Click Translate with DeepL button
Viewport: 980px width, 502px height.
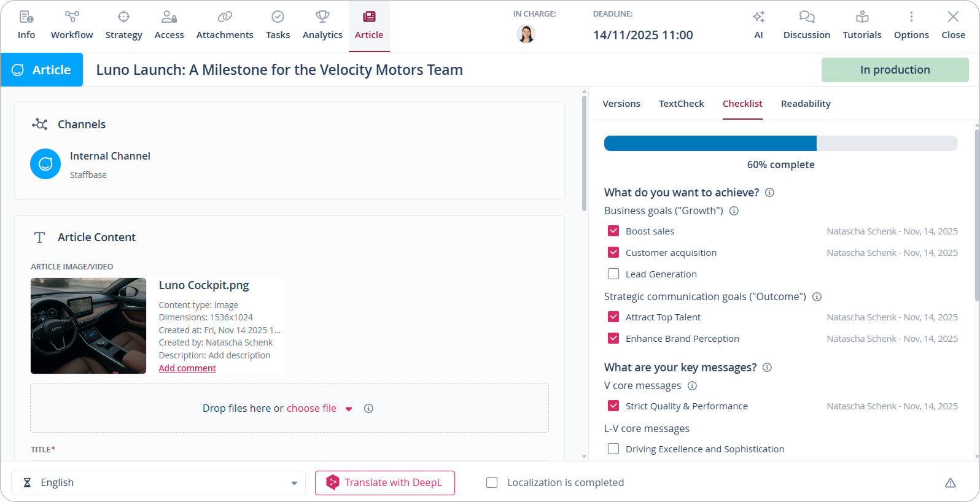coord(385,483)
